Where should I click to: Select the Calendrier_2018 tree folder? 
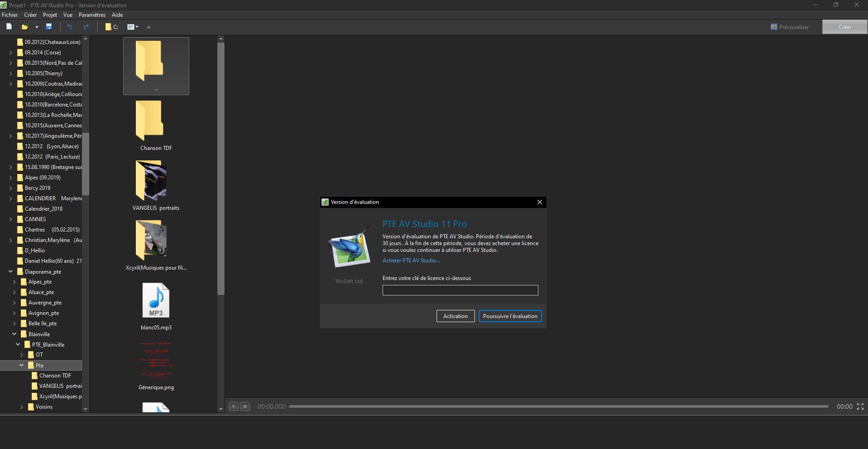point(40,209)
